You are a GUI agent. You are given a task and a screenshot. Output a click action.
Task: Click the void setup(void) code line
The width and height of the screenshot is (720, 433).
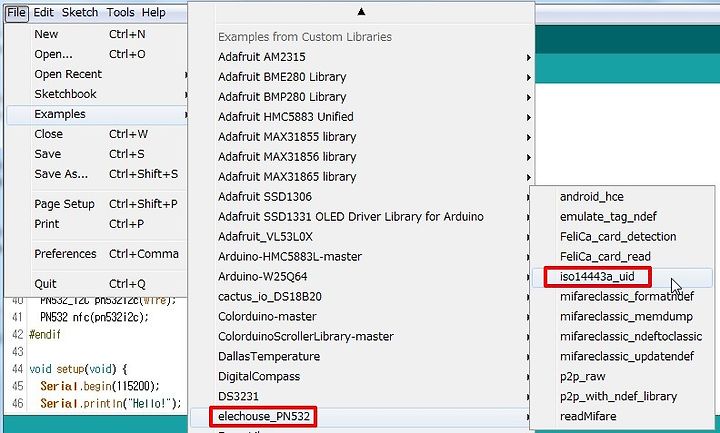point(78,369)
